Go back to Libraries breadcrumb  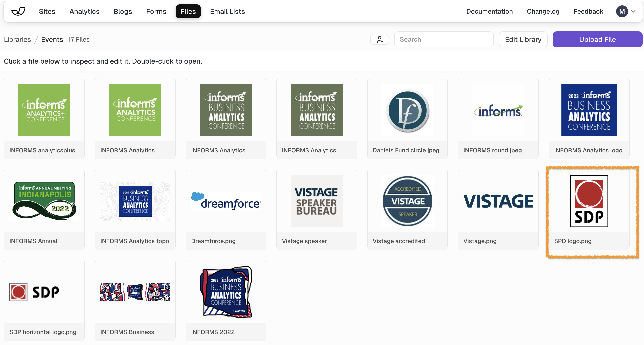pyautogui.click(x=17, y=39)
